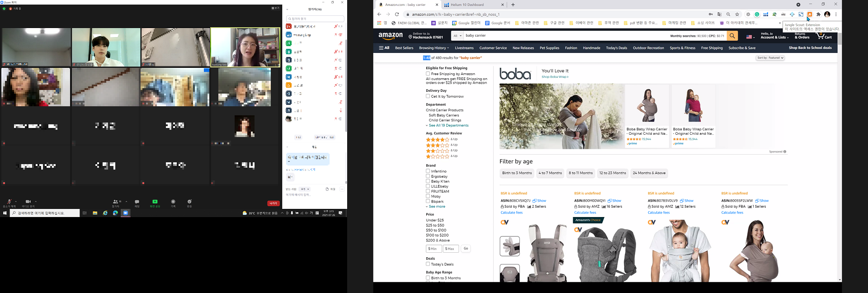868x293 pixels.
Task: Open the Chrome three-dot menu
Action: click(x=836, y=14)
